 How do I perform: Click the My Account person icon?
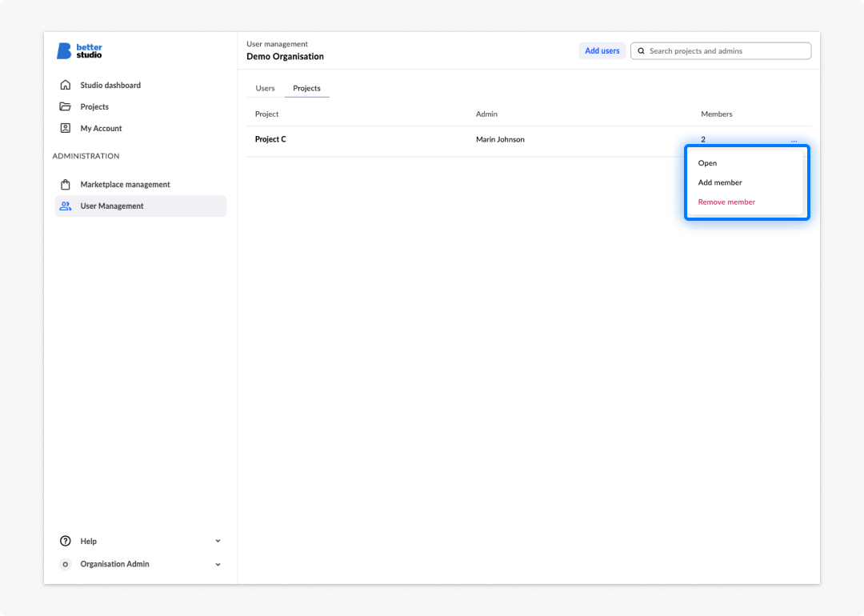66,128
